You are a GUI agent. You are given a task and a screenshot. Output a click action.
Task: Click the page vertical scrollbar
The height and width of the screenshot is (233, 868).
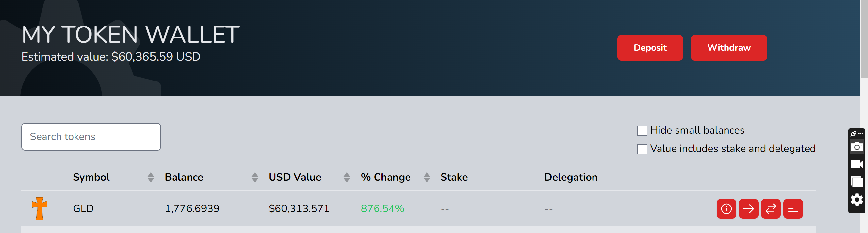coord(864,39)
